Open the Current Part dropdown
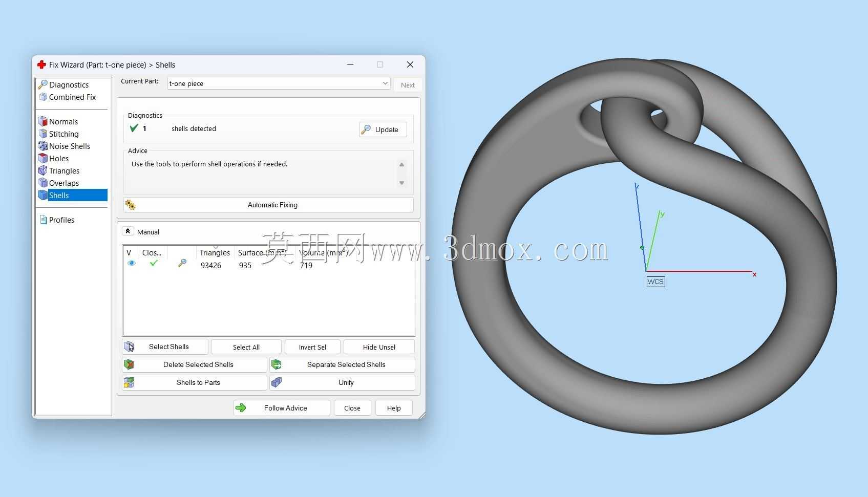Screen dimensions: 868x497 click(279, 83)
